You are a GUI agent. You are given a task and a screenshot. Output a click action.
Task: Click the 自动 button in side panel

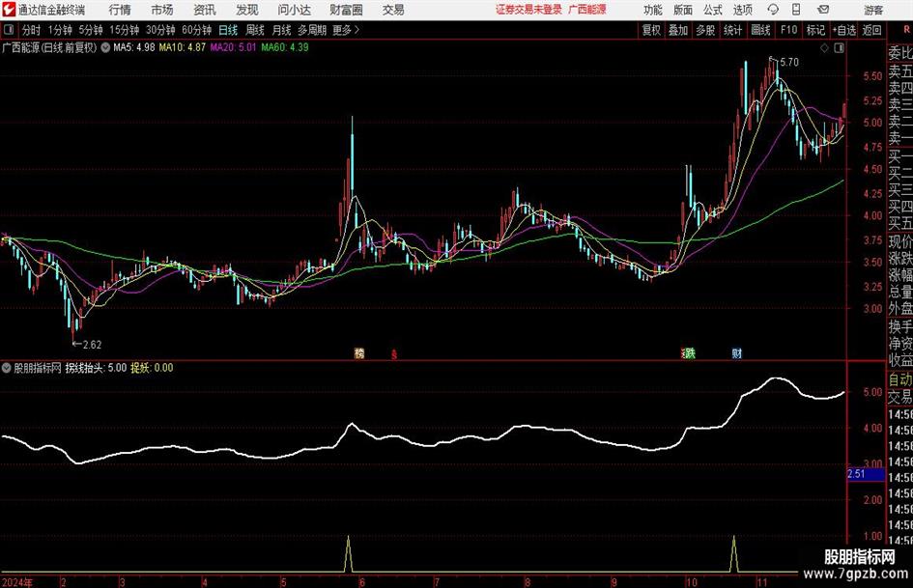click(900, 379)
